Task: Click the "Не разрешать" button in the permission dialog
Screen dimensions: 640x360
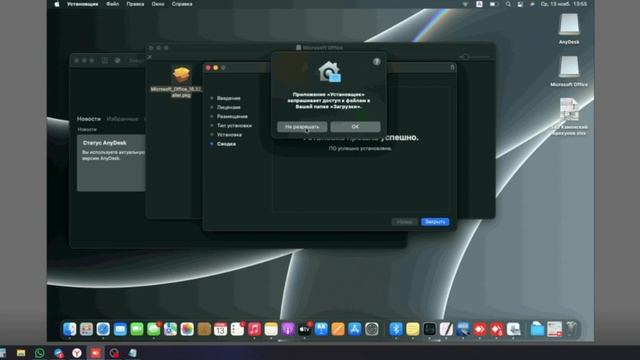Action: [302, 127]
